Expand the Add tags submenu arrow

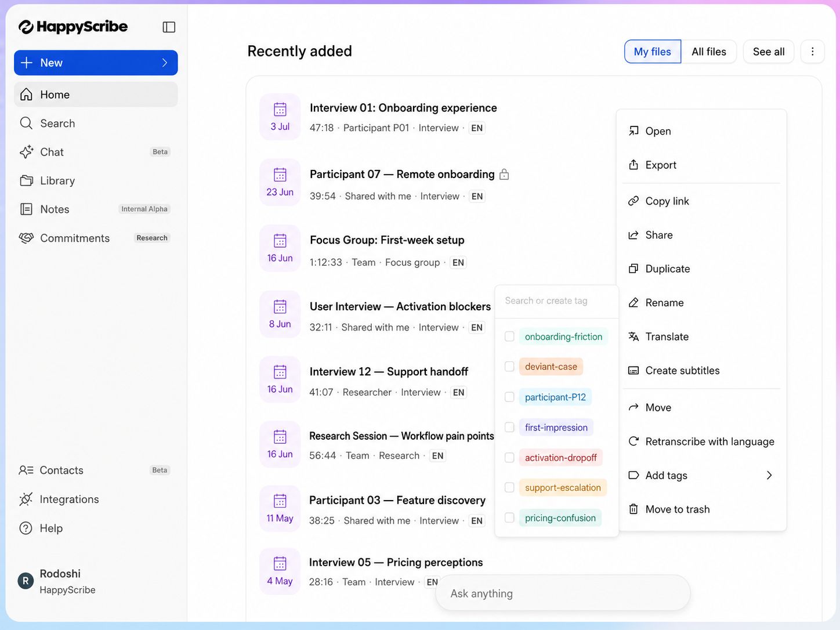(x=769, y=475)
